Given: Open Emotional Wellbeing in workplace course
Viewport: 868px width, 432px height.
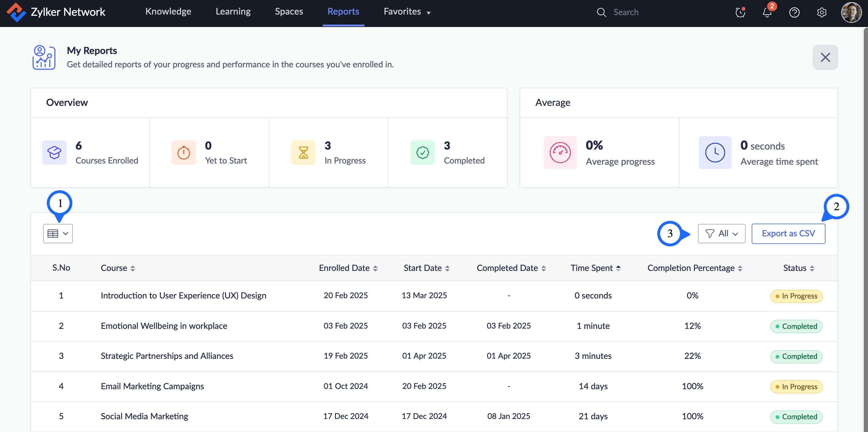Looking at the screenshot, I should (164, 326).
